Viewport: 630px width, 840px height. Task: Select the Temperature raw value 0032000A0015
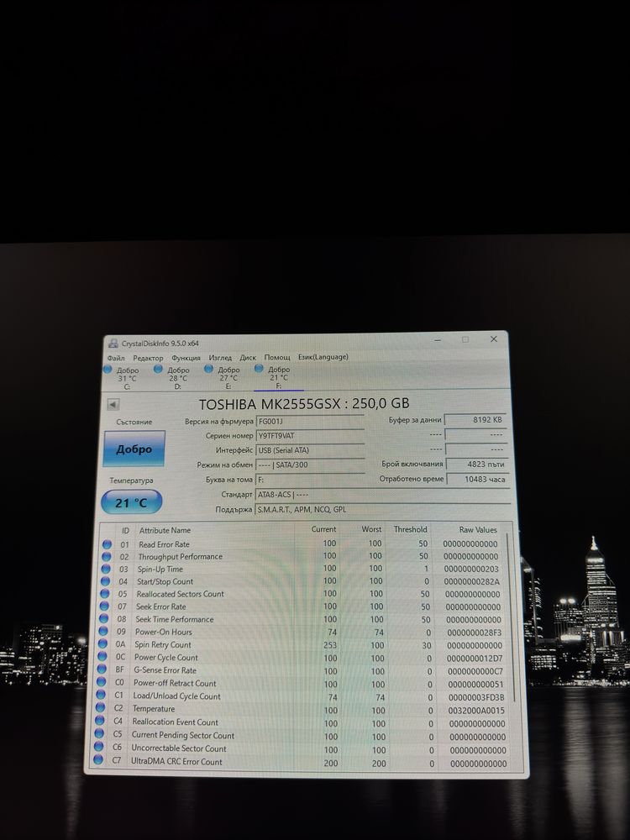coord(476,711)
